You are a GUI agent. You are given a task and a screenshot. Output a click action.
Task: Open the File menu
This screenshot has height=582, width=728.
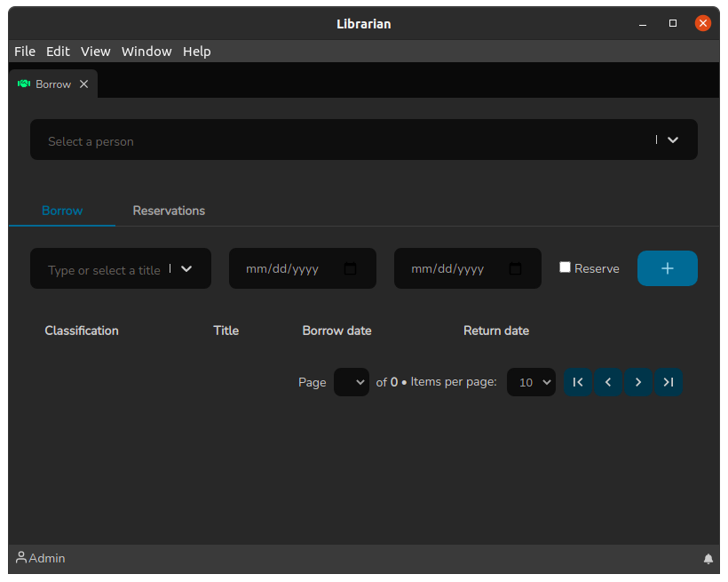(24, 52)
